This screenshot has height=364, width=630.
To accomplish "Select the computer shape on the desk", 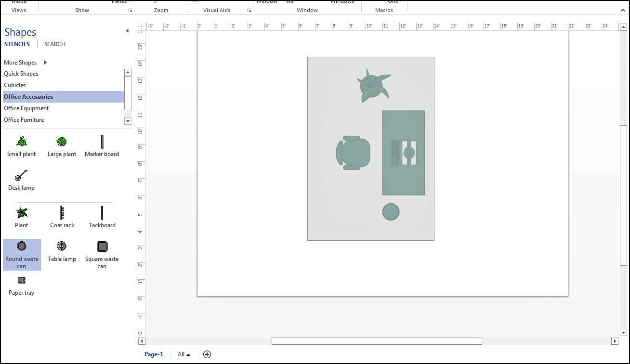I will 404,153.
